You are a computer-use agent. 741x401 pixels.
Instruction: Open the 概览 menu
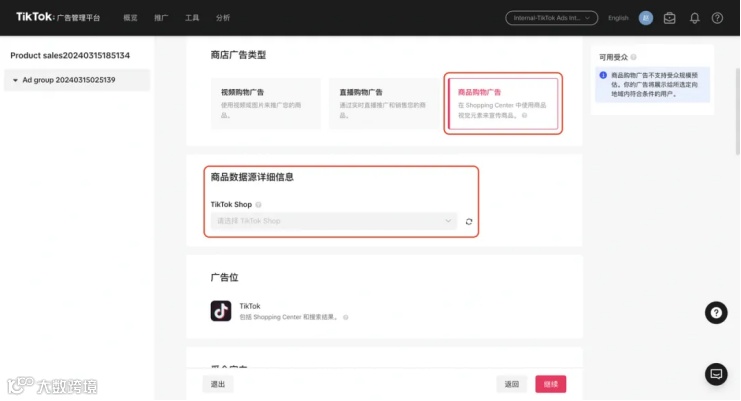[x=130, y=18]
